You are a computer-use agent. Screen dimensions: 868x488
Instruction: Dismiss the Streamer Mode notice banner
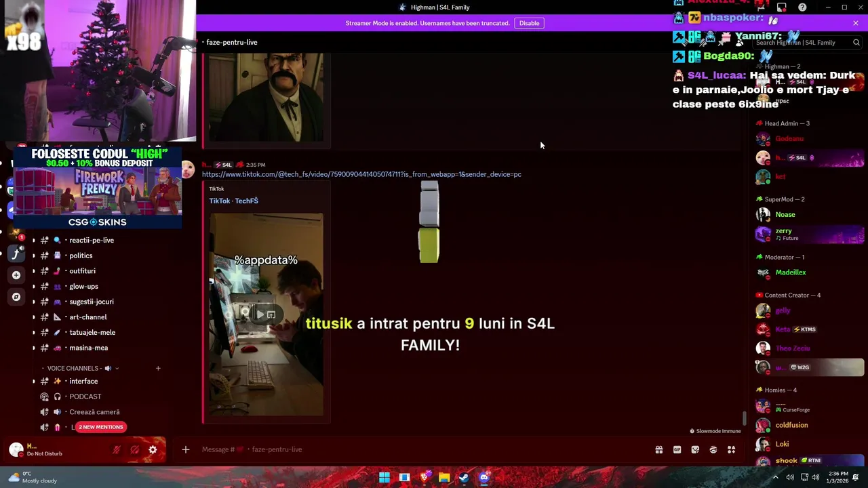[856, 23]
